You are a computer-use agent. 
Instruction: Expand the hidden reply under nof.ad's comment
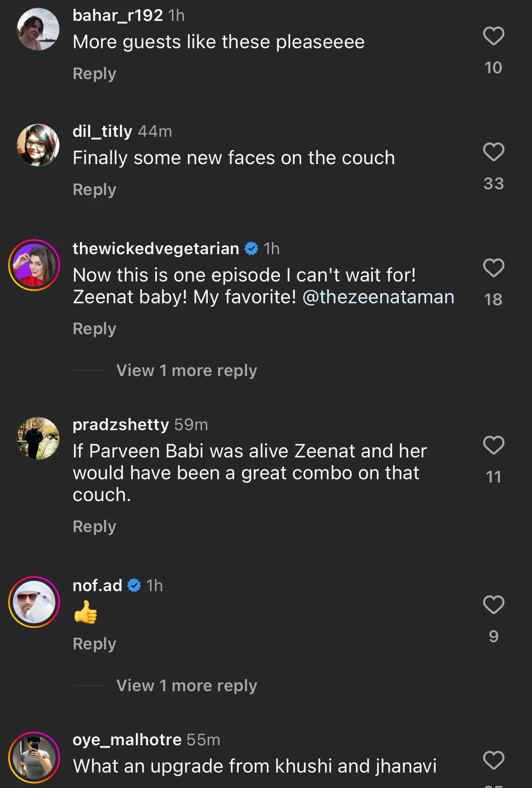pos(186,686)
